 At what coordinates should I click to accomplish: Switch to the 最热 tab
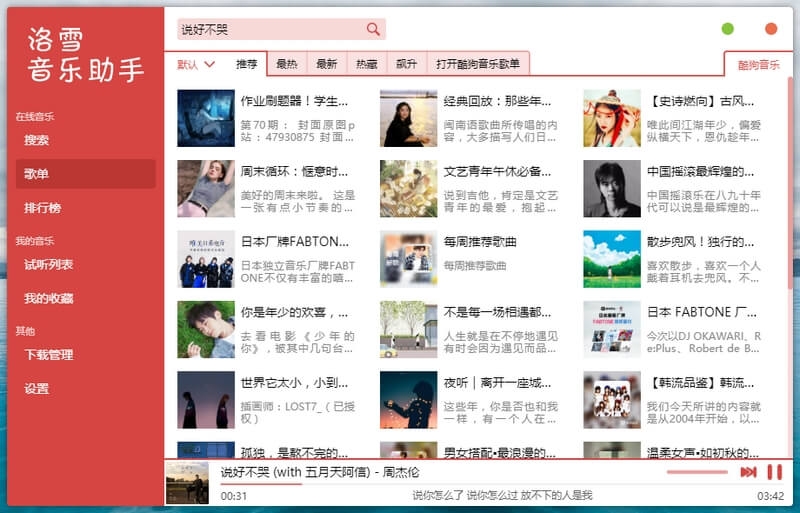tap(287, 64)
